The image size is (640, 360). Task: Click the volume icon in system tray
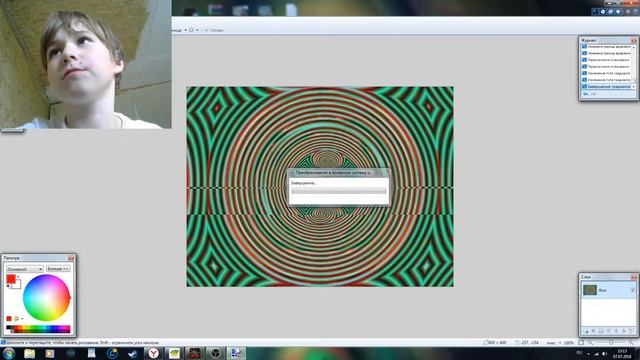click(604, 354)
